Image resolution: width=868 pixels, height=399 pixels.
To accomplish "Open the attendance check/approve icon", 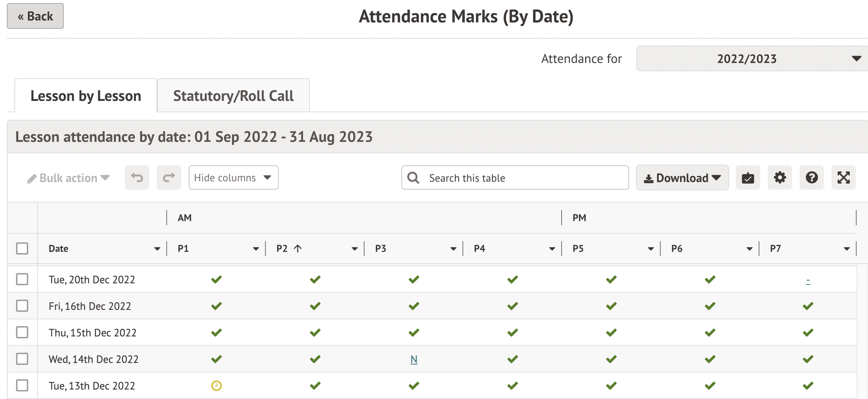I will pos(748,178).
